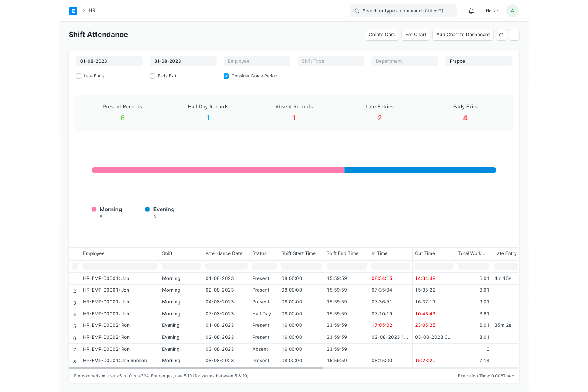Change the Frappe company filter
This screenshot has height=392, width=588.
[x=479, y=61]
